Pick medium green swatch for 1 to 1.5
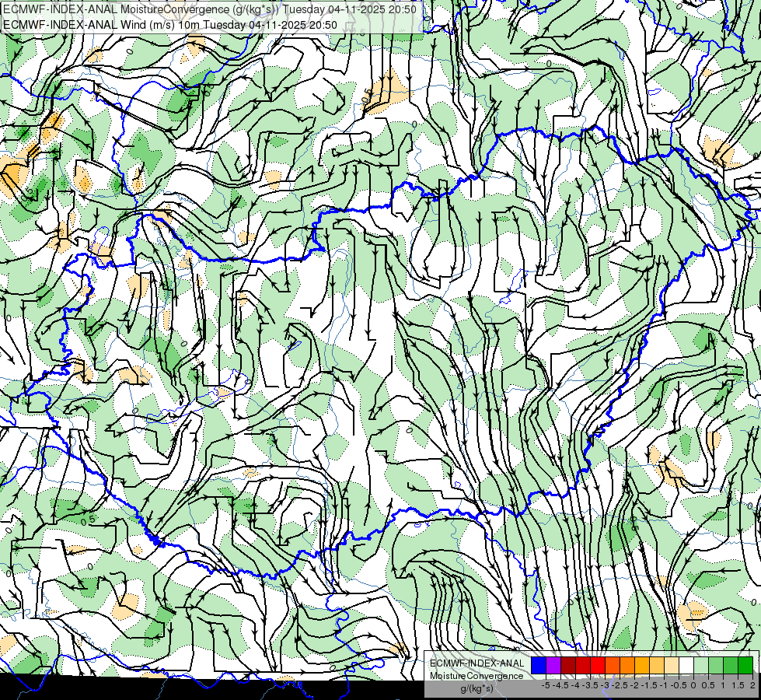The width and height of the screenshot is (761, 700). (731, 666)
